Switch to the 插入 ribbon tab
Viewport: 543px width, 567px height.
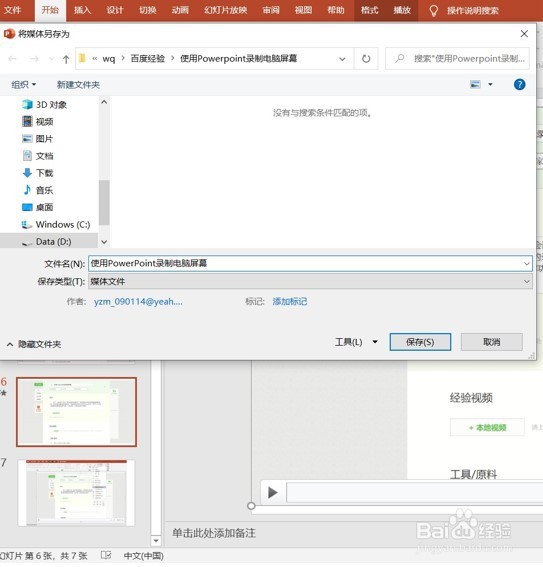(x=82, y=10)
